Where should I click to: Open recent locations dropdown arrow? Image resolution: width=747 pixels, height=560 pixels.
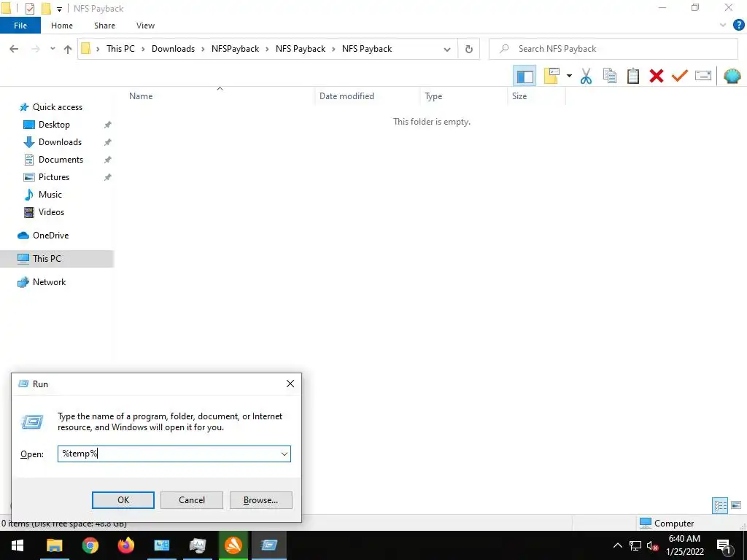point(53,49)
